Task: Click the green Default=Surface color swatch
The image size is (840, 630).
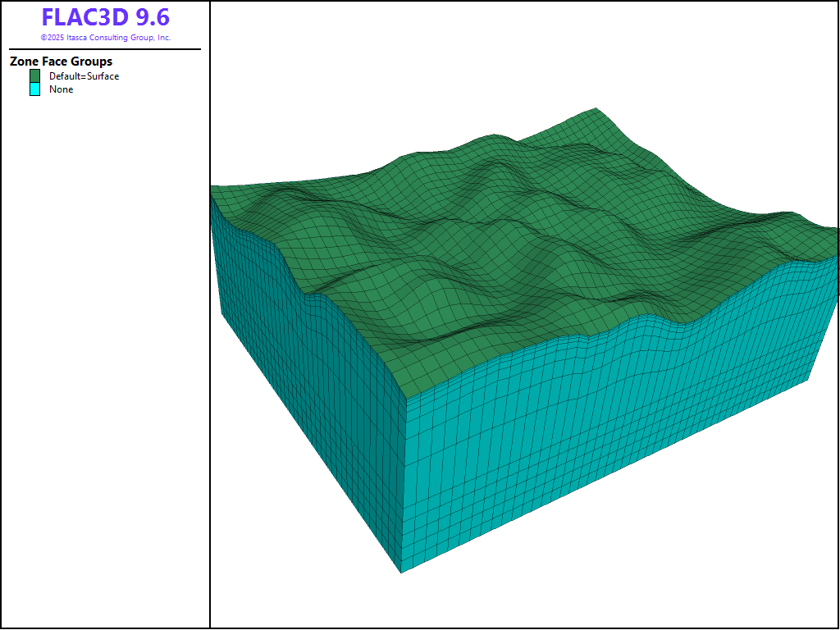Action: coord(34,76)
